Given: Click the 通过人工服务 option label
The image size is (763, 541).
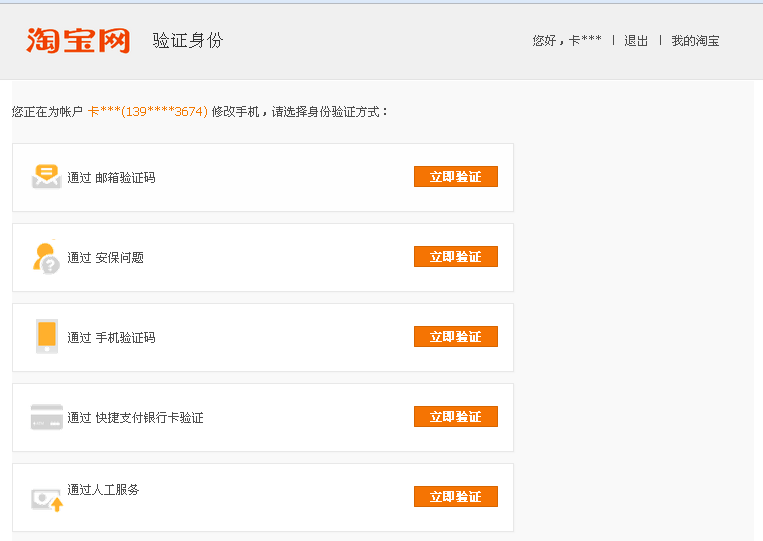Looking at the screenshot, I should (103, 490).
